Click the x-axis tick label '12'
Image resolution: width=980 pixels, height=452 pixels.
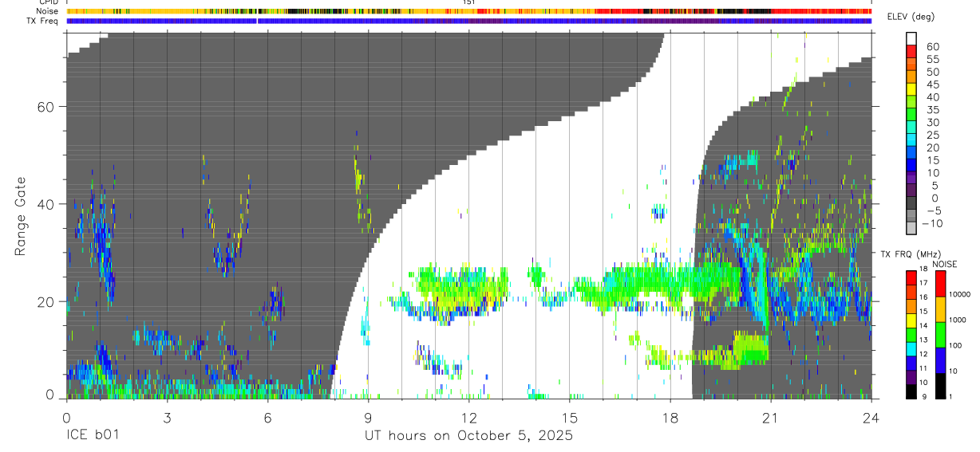coord(468,418)
